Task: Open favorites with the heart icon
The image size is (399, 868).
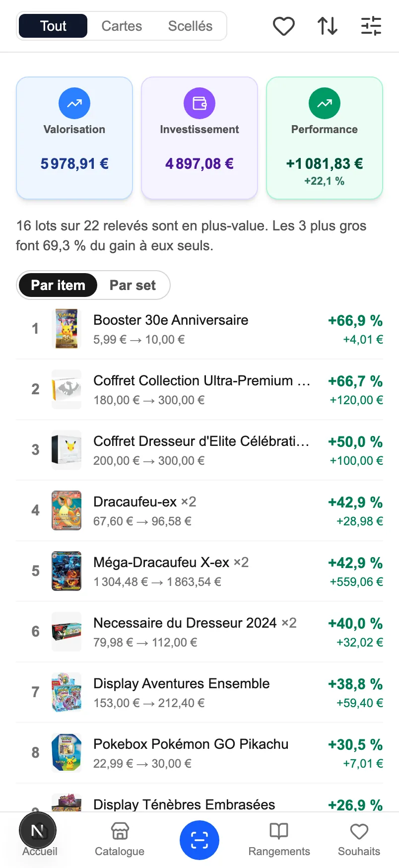Action: [284, 26]
